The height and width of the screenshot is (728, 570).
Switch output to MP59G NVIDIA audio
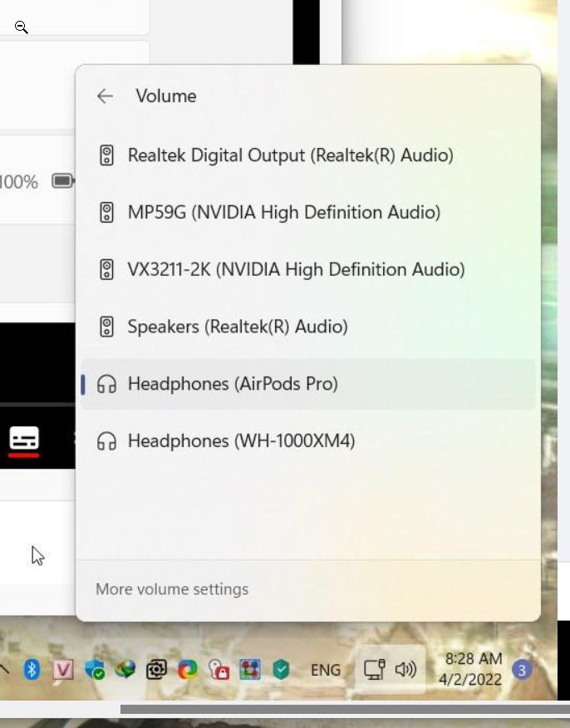(283, 213)
